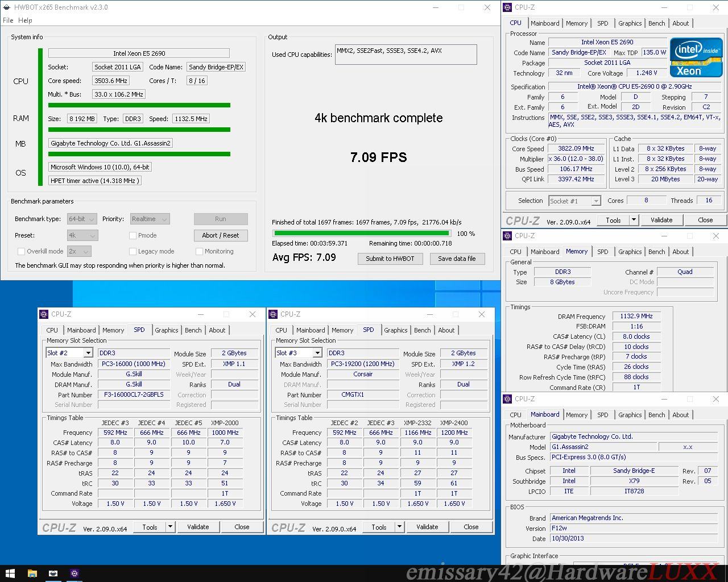Click title icon of the CPU-Z Memory window
The width and height of the screenshot is (728, 582).
pos(508,235)
